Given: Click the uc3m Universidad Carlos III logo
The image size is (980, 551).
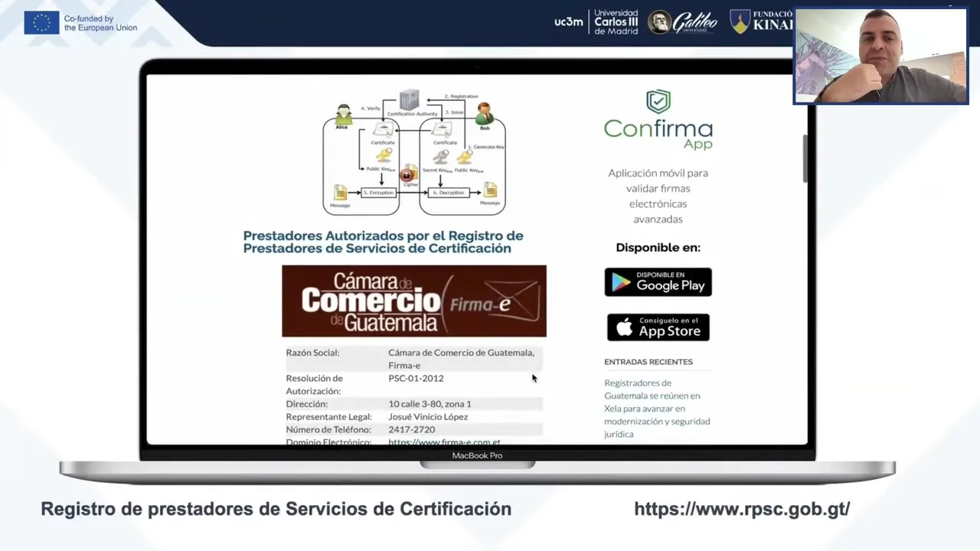Looking at the screenshot, I should [x=596, y=21].
